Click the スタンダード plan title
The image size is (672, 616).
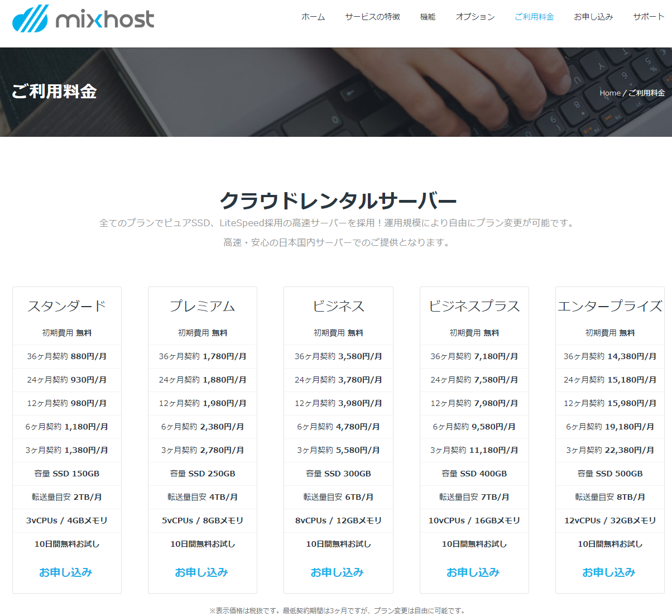pos(66,306)
